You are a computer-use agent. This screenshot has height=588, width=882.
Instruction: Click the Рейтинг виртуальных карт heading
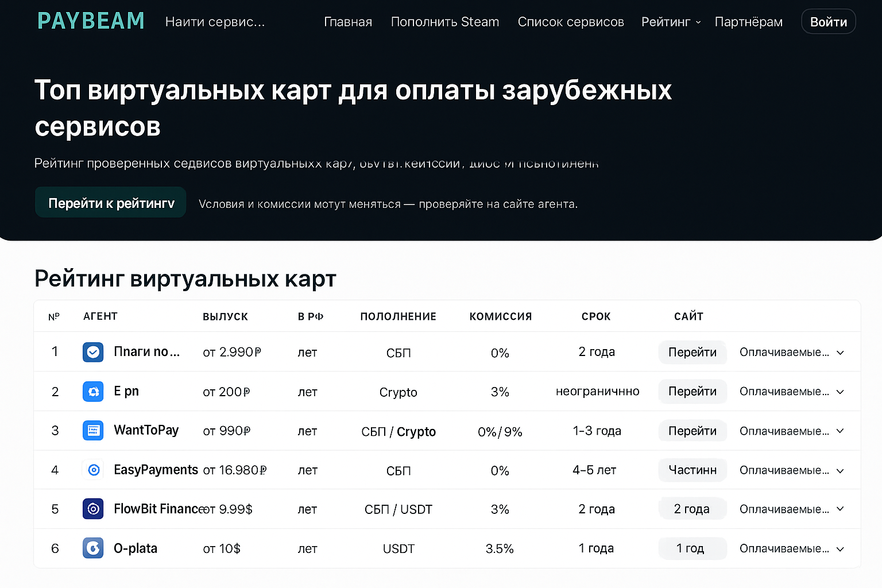tap(185, 278)
